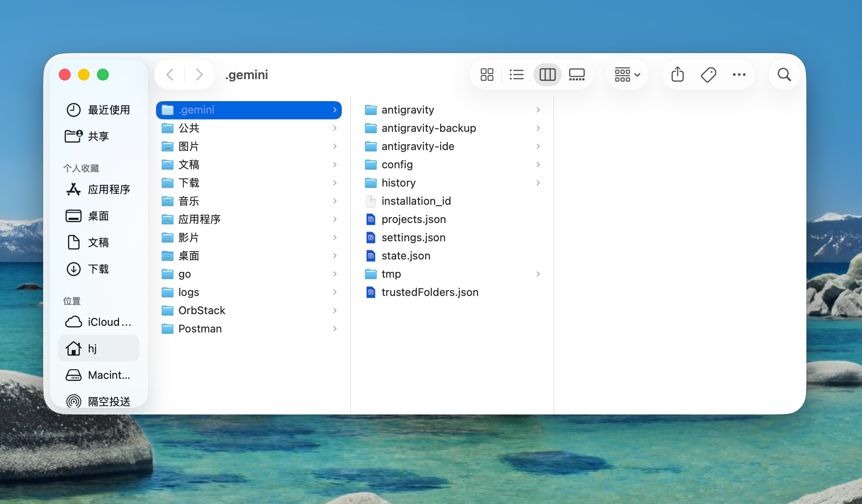862x504 pixels.
Task: Go back with the left arrow
Action: pyautogui.click(x=170, y=75)
